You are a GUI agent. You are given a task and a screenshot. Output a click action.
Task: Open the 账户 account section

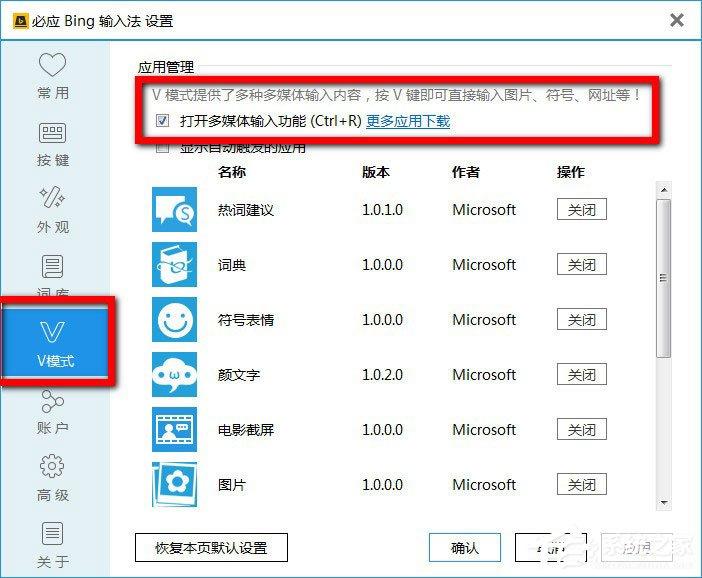(x=53, y=412)
